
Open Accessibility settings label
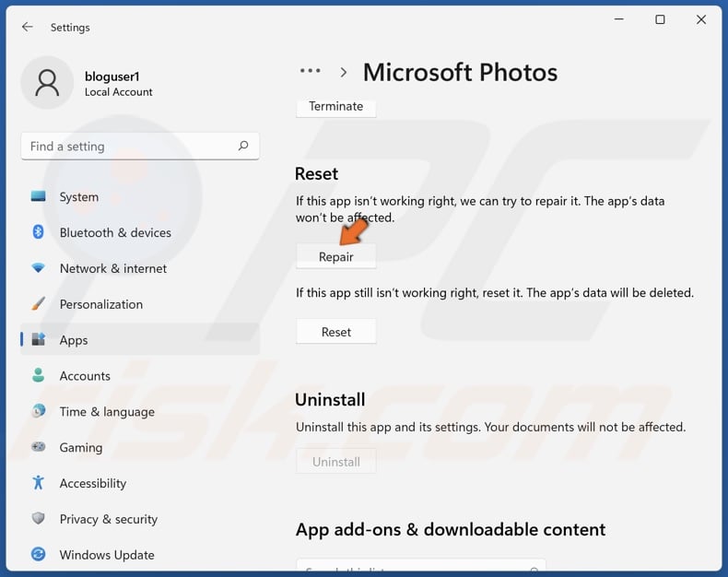(x=93, y=484)
